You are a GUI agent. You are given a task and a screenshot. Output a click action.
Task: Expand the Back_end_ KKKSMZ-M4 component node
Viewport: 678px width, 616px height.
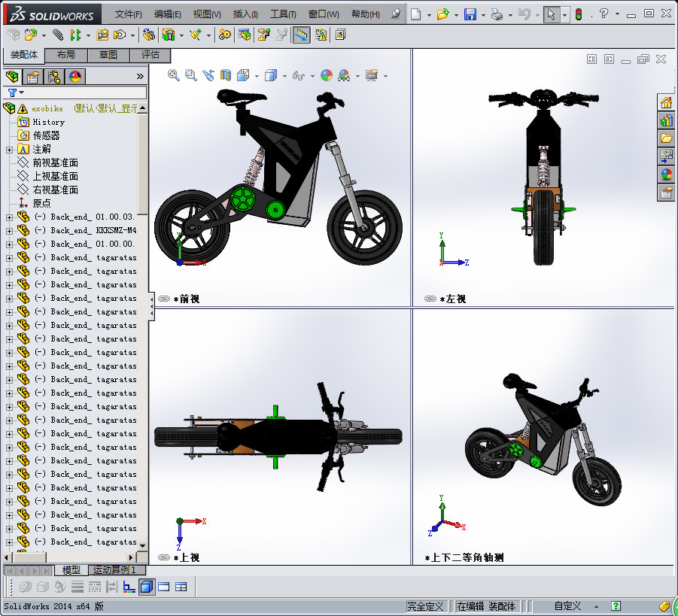pyautogui.click(x=10, y=231)
